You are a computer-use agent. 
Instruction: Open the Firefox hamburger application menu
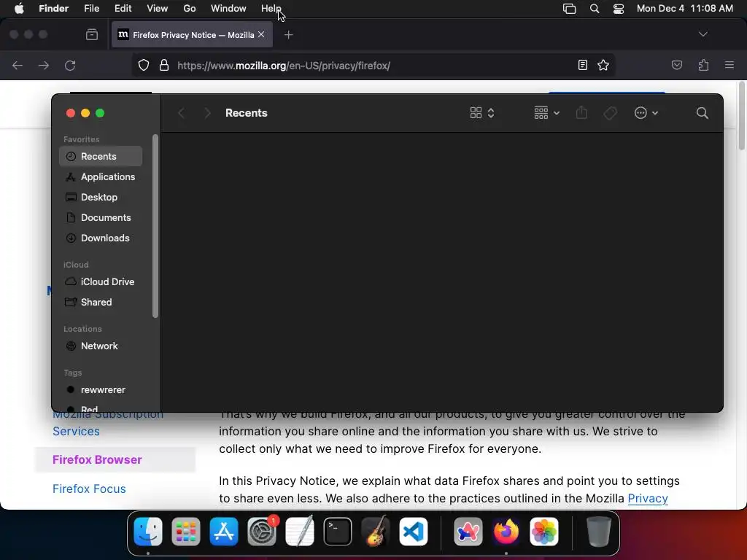coord(729,65)
